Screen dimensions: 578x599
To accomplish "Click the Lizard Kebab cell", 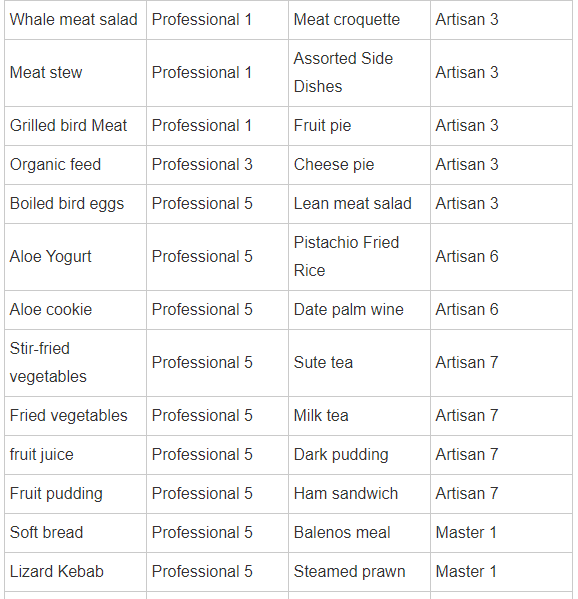I will pos(75,572).
